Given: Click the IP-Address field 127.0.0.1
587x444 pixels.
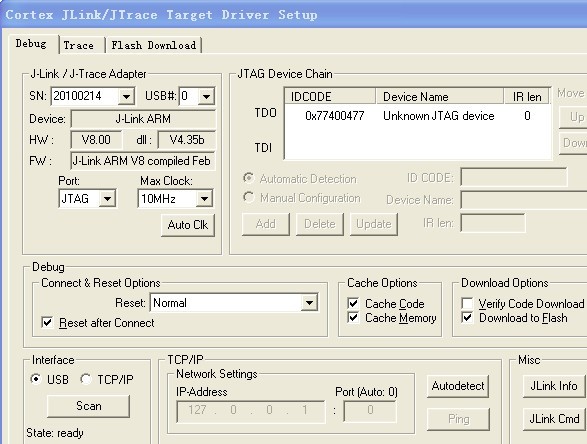Looking at the screenshot, I should [251, 411].
